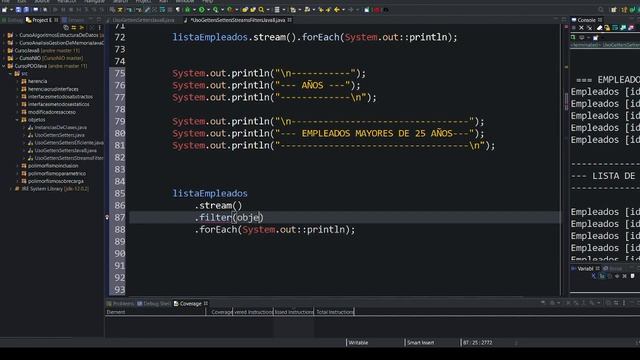Open the Coverage tab in bottom panel
The image size is (640, 360).
click(190, 304)
